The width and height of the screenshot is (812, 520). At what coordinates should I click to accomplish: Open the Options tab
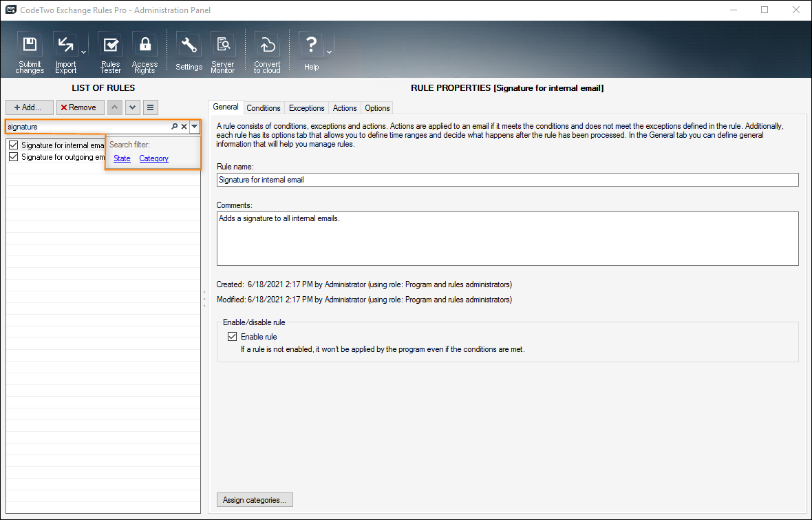(x=377, y=108)
